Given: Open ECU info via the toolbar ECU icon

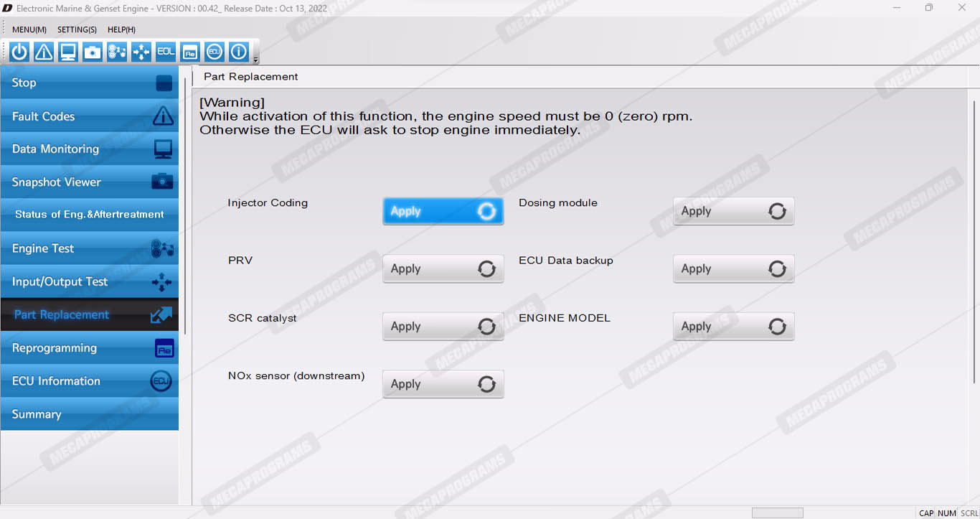Looking at the screenshot, I should pos(215,52).
